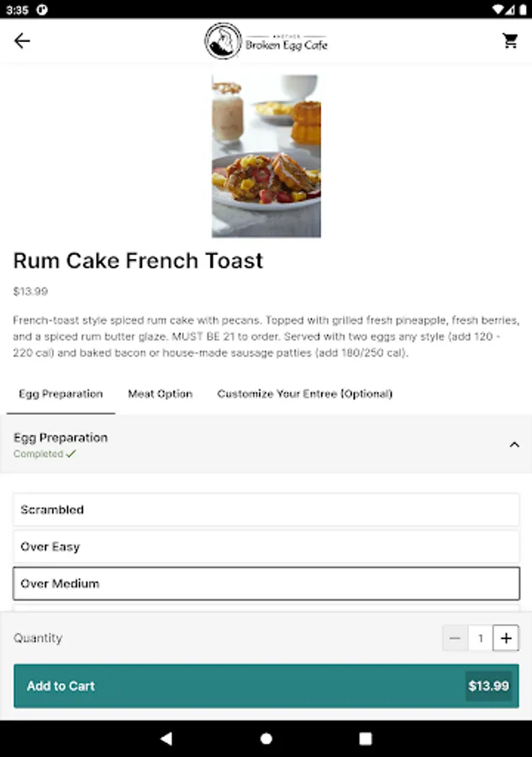Open the shopping cart
This screenshot has width=532, height=757.
(510, 40)
